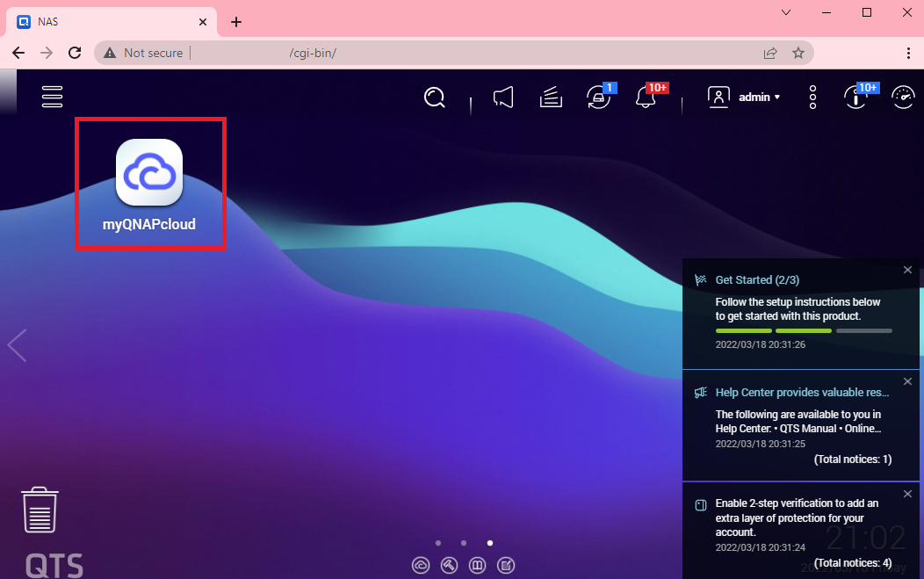This screenshot has height=579, width=924.
Task: Open external devices icon with badge 1
Action: (x=599, y=98)
